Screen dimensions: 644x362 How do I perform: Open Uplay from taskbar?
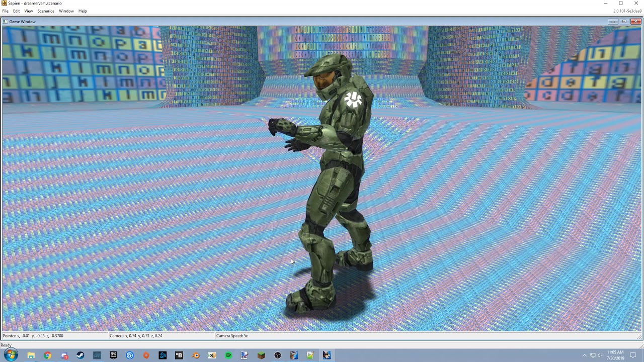pos(130,355)
